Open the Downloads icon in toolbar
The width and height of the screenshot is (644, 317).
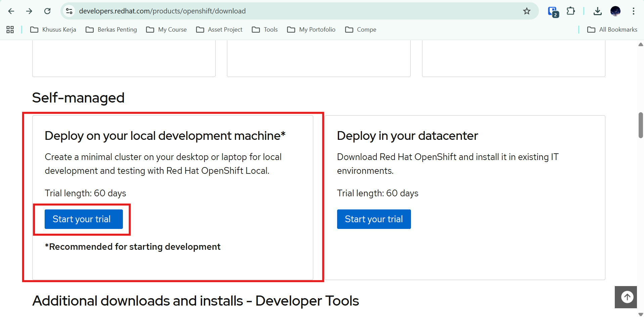click(597, 11)
